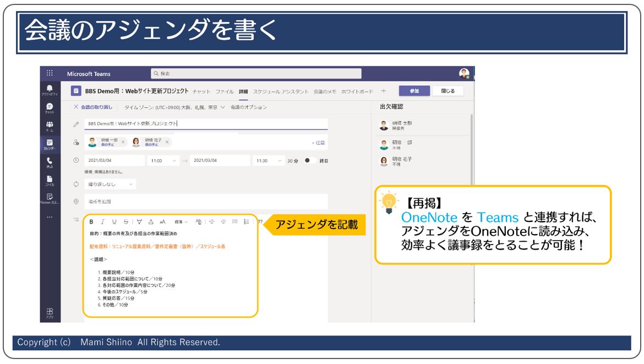
Task: Select 研修 花子 in the attendance list
Action: 423,161
